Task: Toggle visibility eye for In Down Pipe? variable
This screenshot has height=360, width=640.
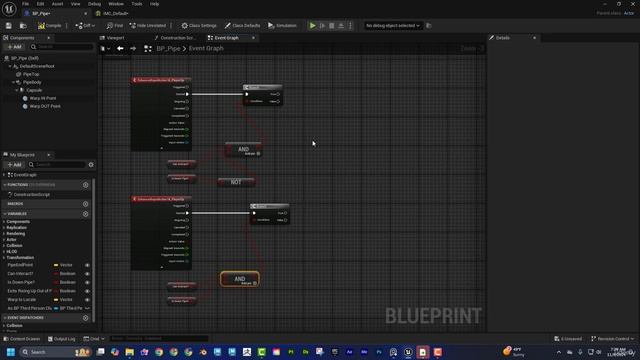Action: (x=87, y=282)
